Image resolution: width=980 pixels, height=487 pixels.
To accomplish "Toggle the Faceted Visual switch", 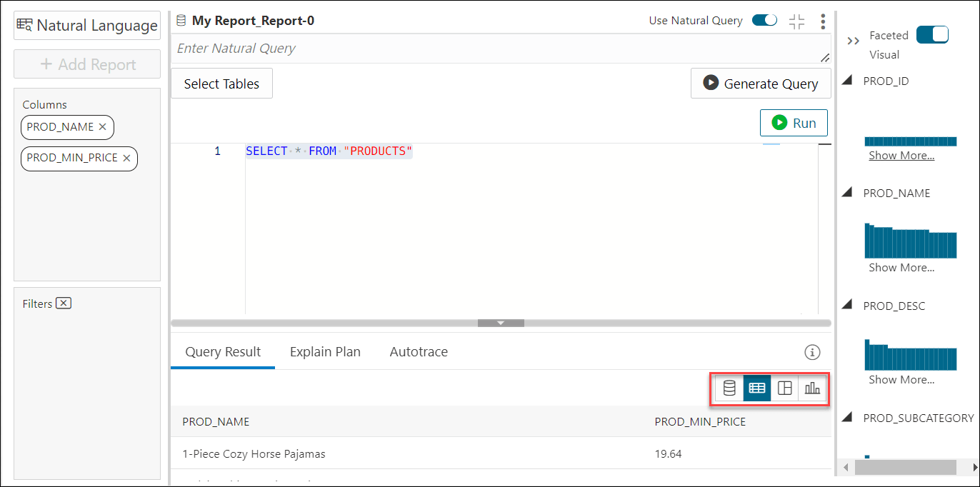I will pos(932,35).
